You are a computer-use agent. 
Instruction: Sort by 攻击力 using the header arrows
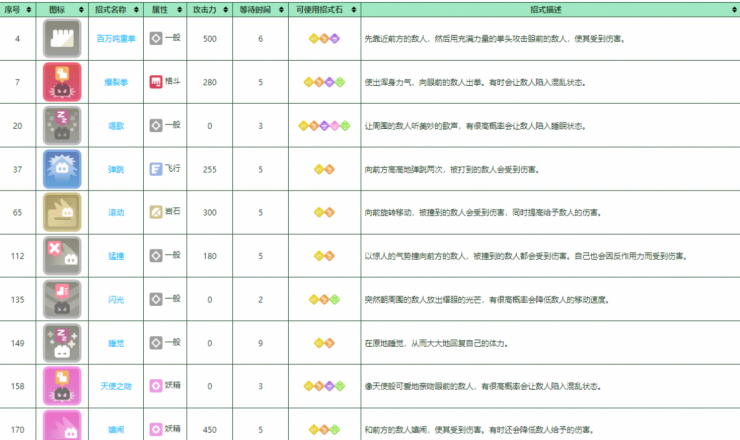pyautogui.click(x=226, y=8)
